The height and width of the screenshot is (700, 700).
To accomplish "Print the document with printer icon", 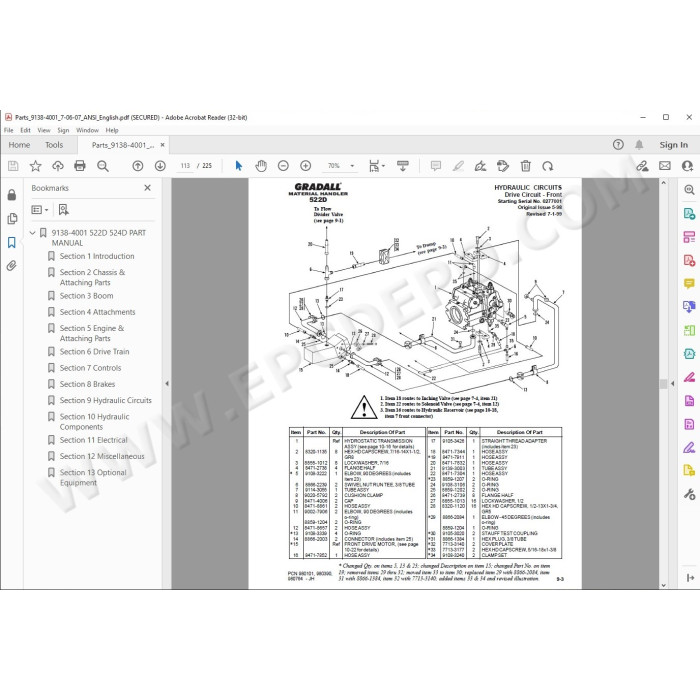I will [x=80, y=166].
